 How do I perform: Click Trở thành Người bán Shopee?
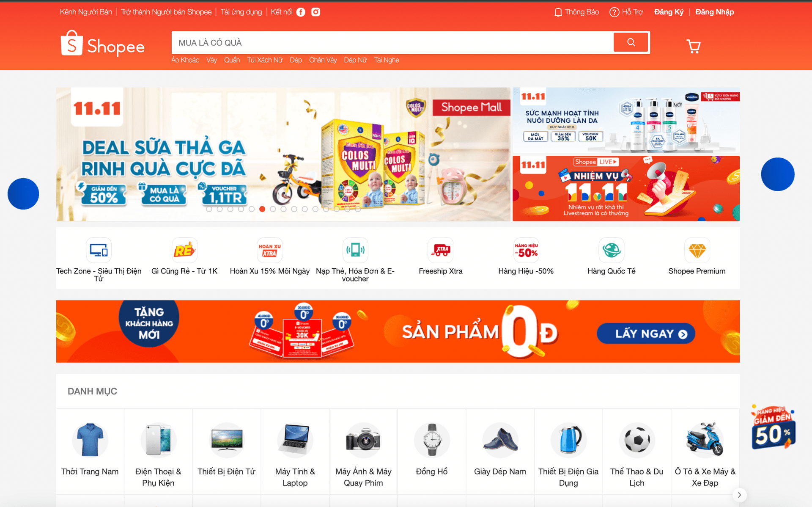(166, 12)
